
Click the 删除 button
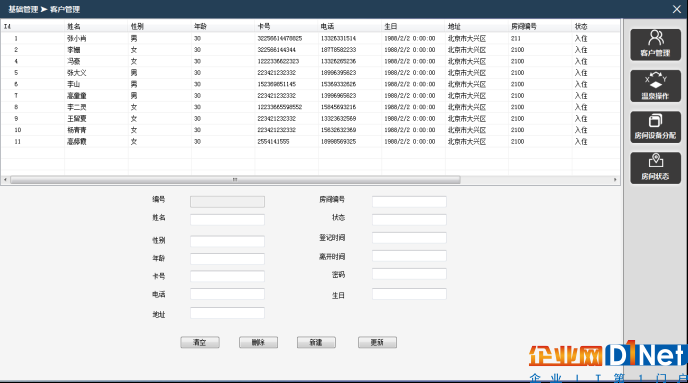click(258, 342)
